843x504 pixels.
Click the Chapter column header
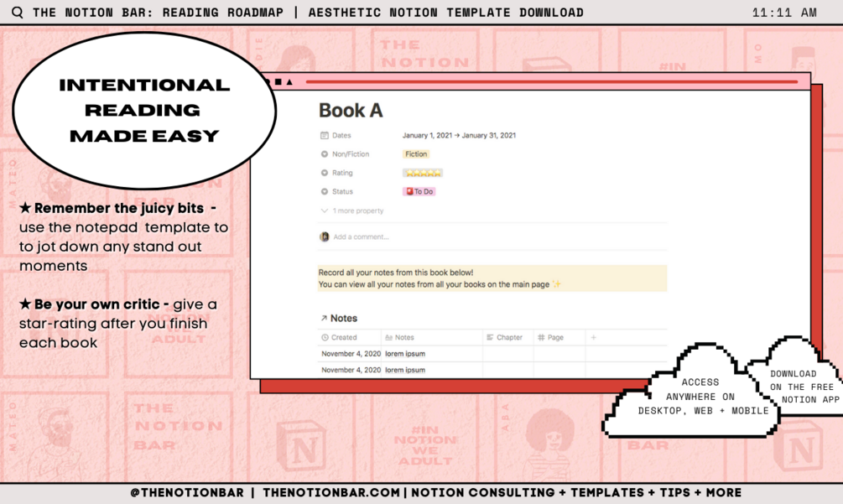(x=508, y=337)
